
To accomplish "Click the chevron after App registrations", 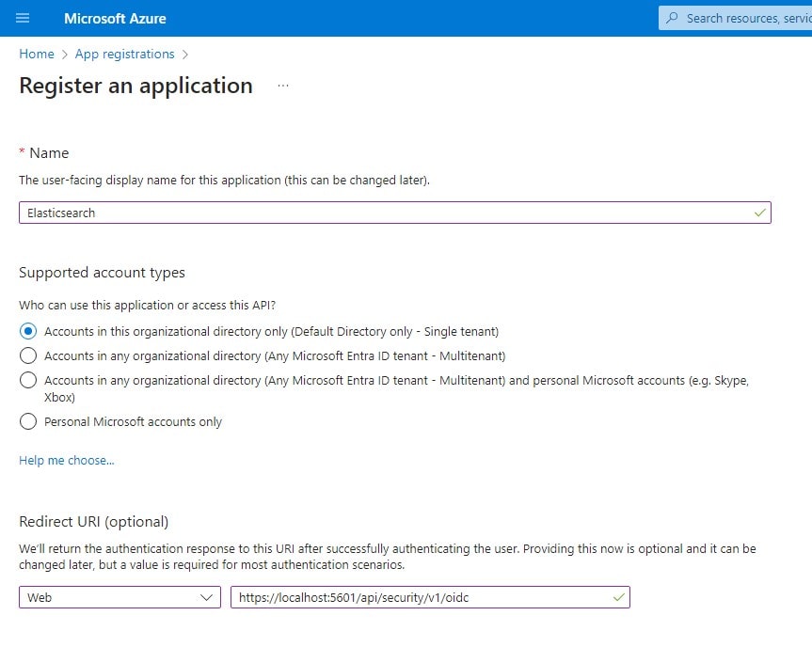I will (185, 55).
